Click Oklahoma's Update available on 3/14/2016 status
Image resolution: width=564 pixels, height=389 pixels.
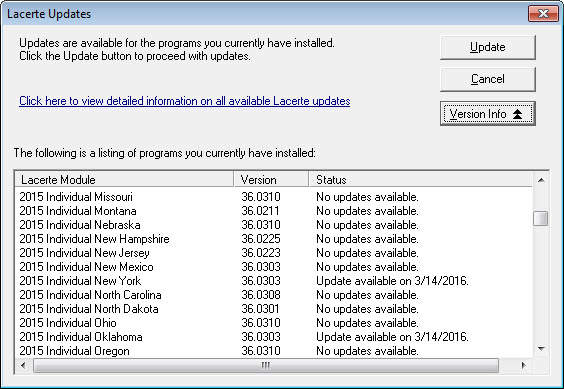point(392,337)
